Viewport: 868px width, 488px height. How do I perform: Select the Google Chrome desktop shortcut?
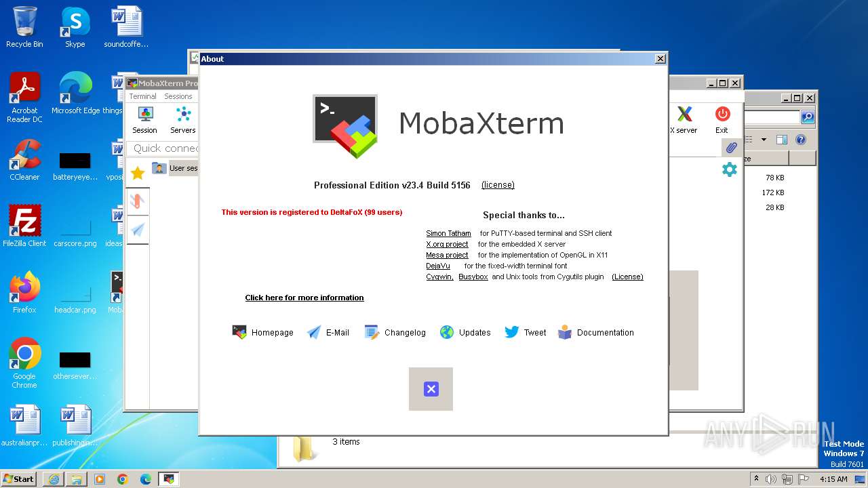(x=24, y=363)
